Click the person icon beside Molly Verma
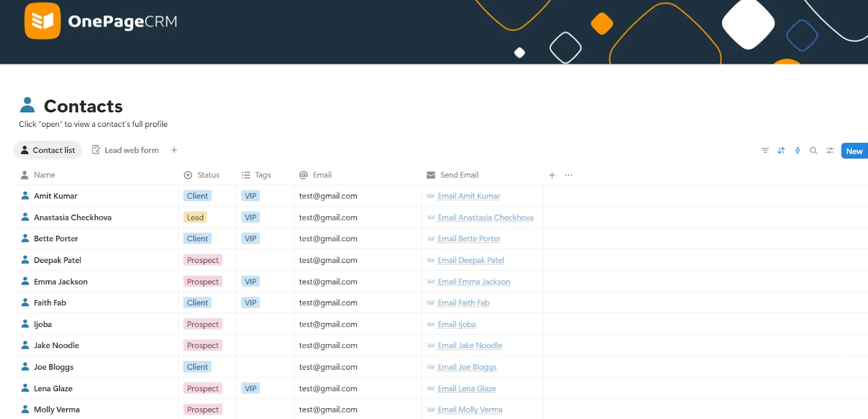Screen dimensions: 868x419 tap(25, 409)
